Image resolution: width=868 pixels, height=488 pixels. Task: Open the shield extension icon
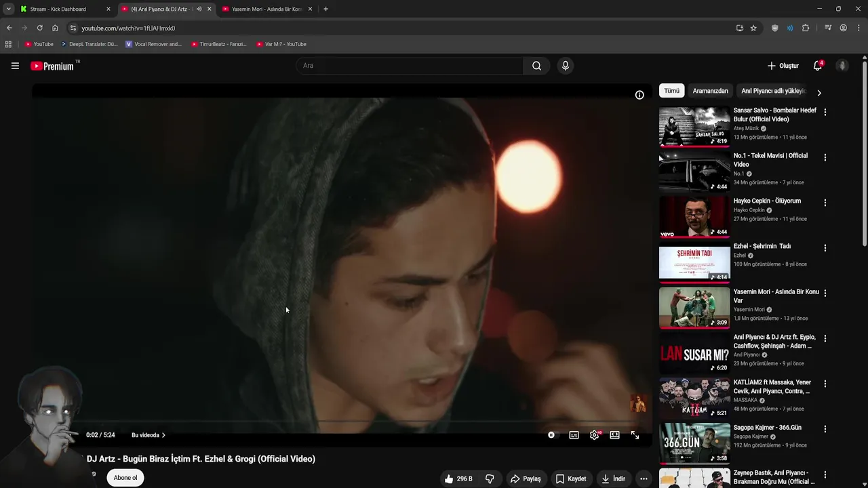tap(775, 28)
